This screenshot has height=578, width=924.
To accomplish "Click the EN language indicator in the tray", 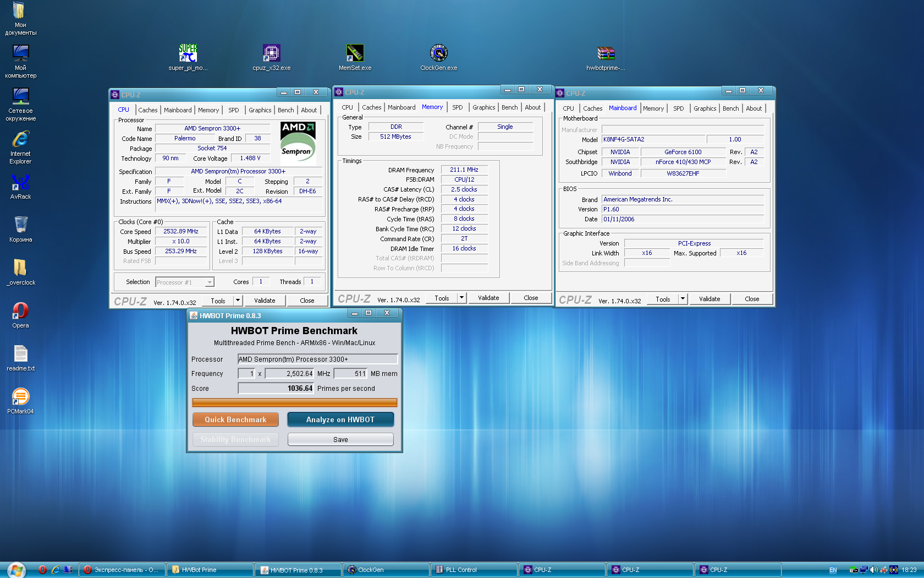I will click(x=833, y=570).
